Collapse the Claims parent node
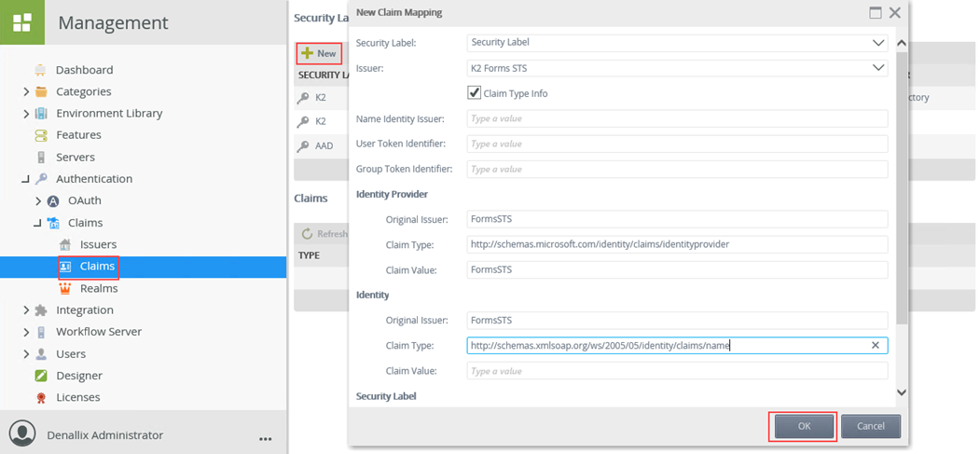The height and width of the screenshot is (454, 980). point(37,223)
